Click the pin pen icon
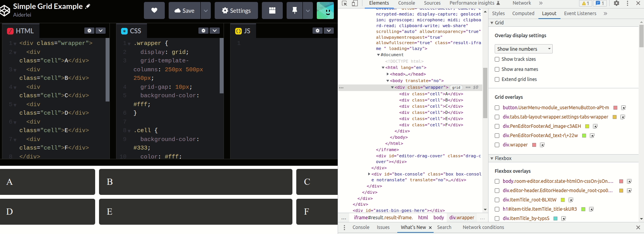Viewport: 644px width, 234px height. pyautogui.click(x=294, y=10)
